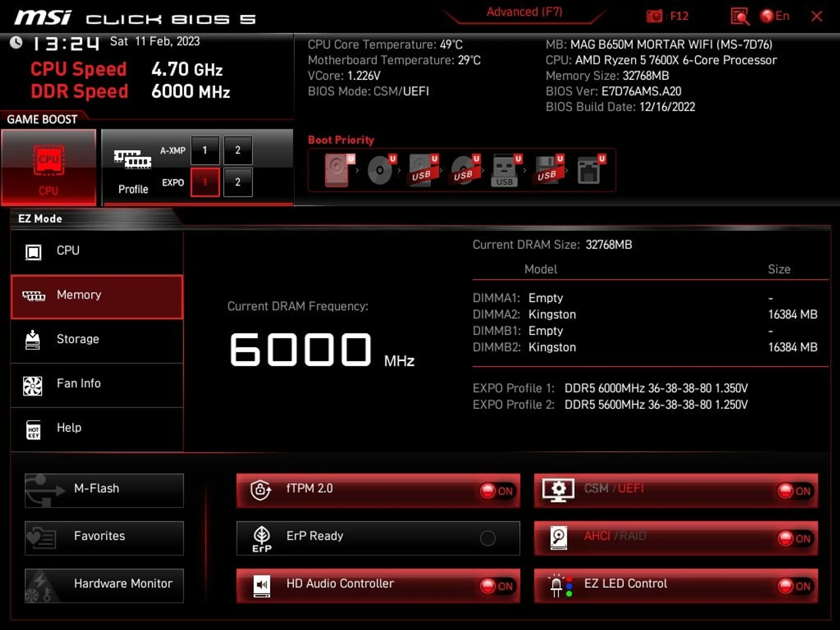Open the Fan Info section
This screenshot has width=840, height=630.
coord(97,385)
